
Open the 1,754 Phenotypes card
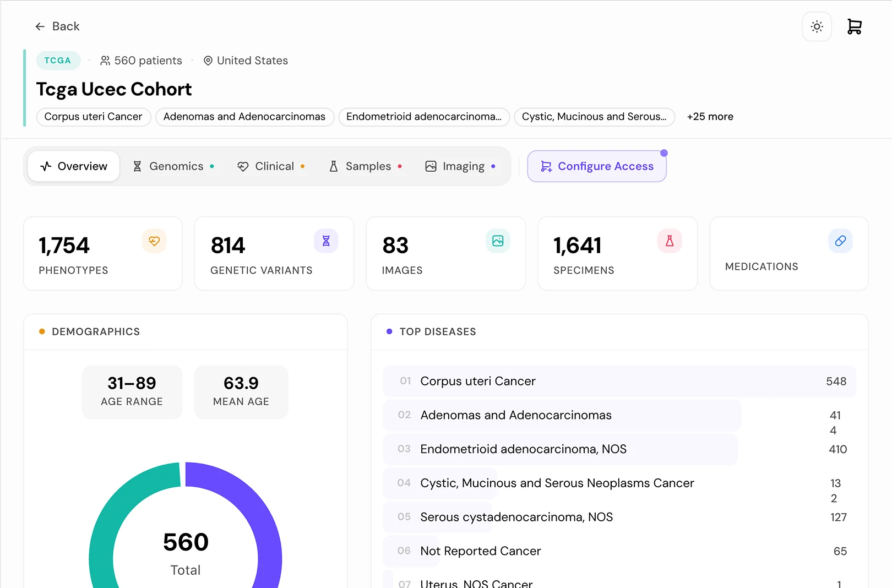(103, 254)
